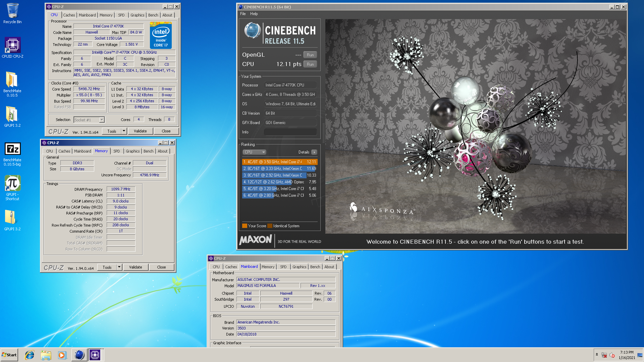
Task: Open Bench tab in Mainboard CPU-Z window
Action: (x=315, y=267)
